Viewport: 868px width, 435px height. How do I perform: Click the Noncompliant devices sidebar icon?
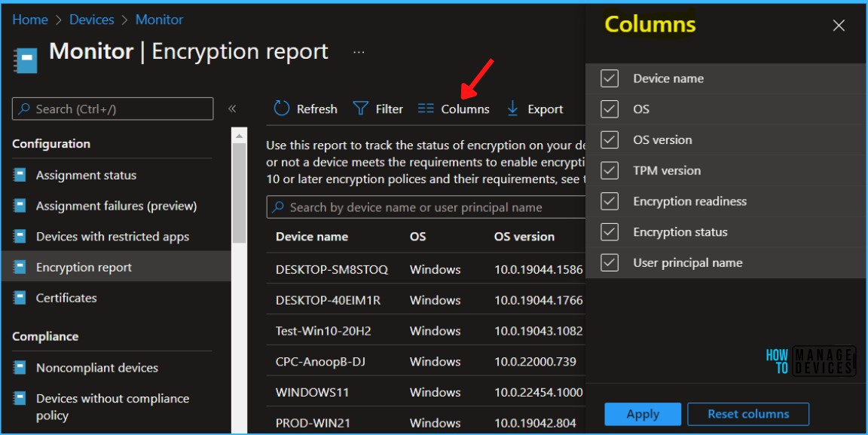(20, 368)
